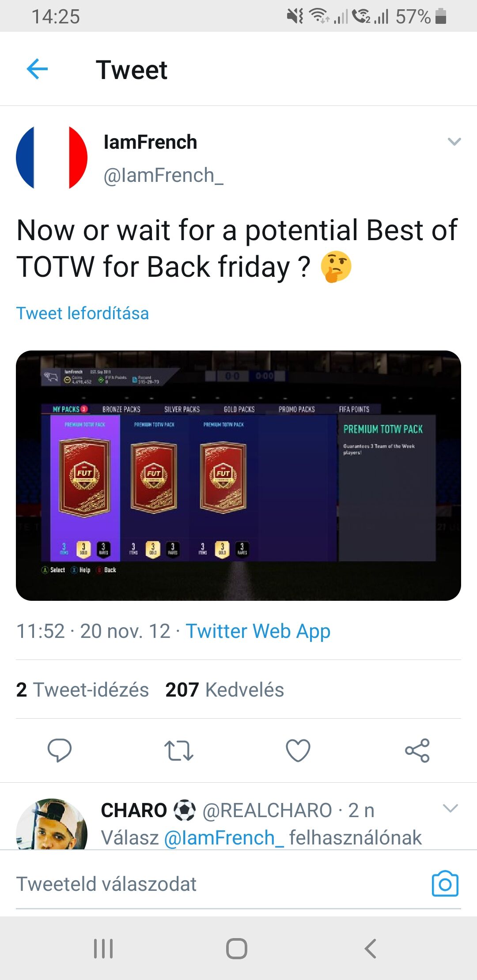Open CHARO's profile picture
The height and width of the screenshot is (980, 477).
click(x=52, y=824)
